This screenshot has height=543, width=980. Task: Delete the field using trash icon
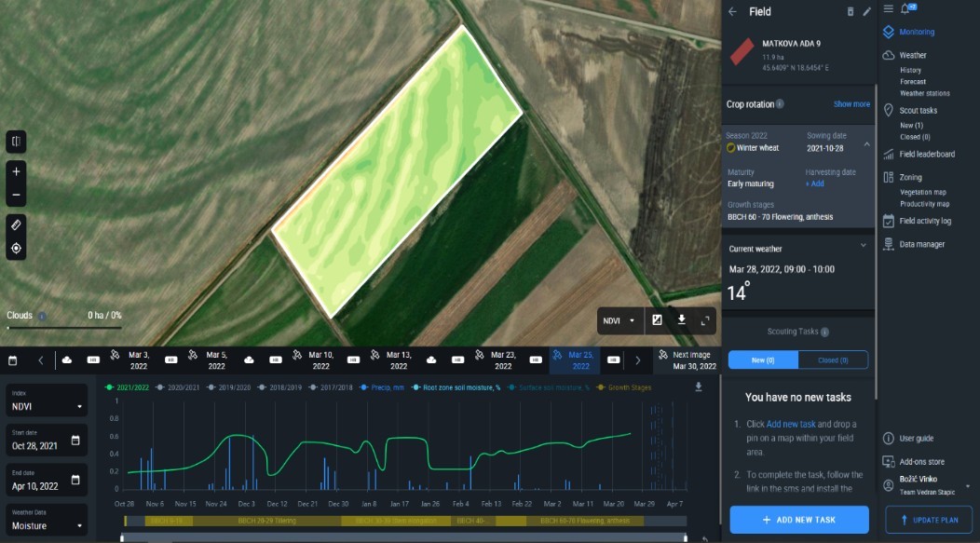pyautogui.click(x=850, y=12)
